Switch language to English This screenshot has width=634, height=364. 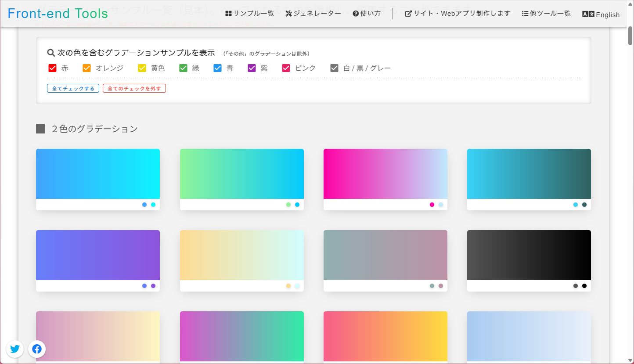point(601,14)
